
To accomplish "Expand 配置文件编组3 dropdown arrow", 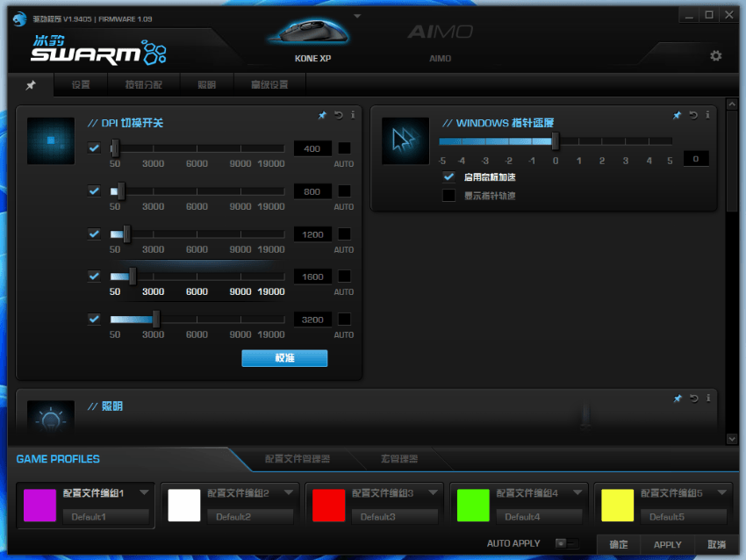I will [x=433, y=492].
